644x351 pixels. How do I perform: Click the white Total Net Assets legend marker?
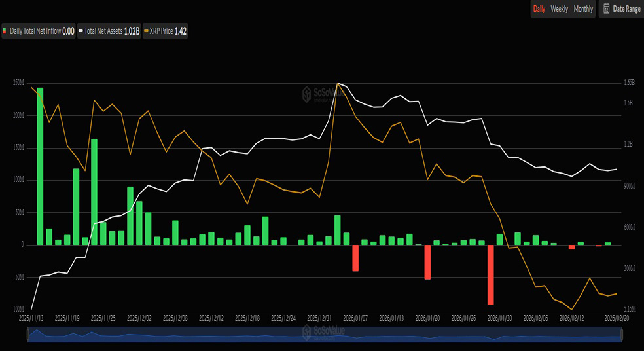[x=80, y=31]
